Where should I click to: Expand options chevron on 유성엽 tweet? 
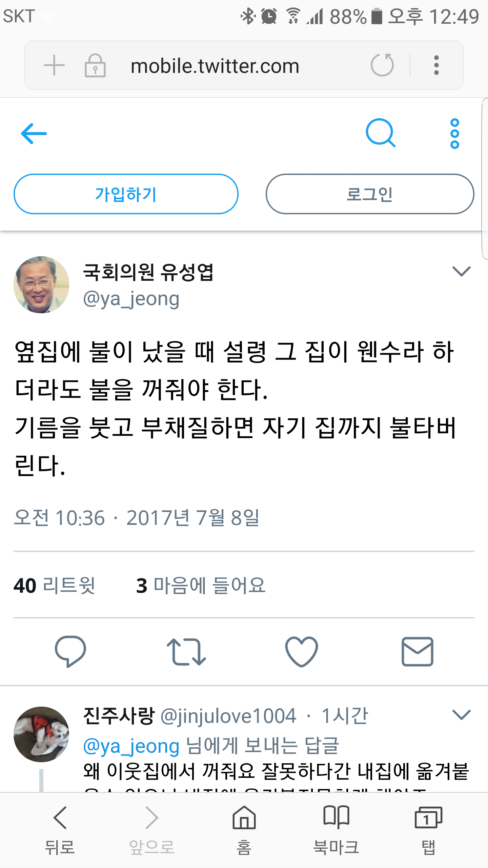(x=462, y=271)
